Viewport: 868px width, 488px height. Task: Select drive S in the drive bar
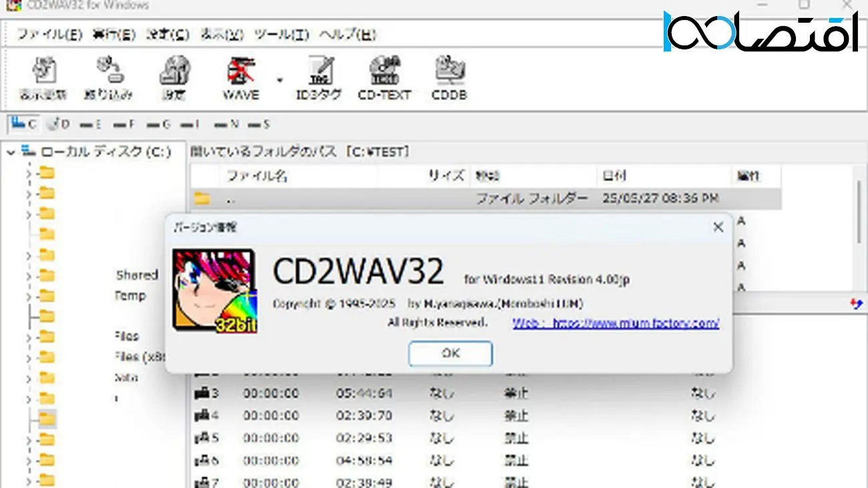[259, 124]
